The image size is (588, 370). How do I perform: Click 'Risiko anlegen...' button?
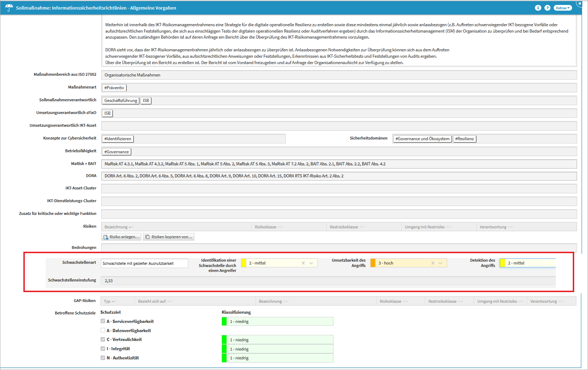(x=121, y=237)
